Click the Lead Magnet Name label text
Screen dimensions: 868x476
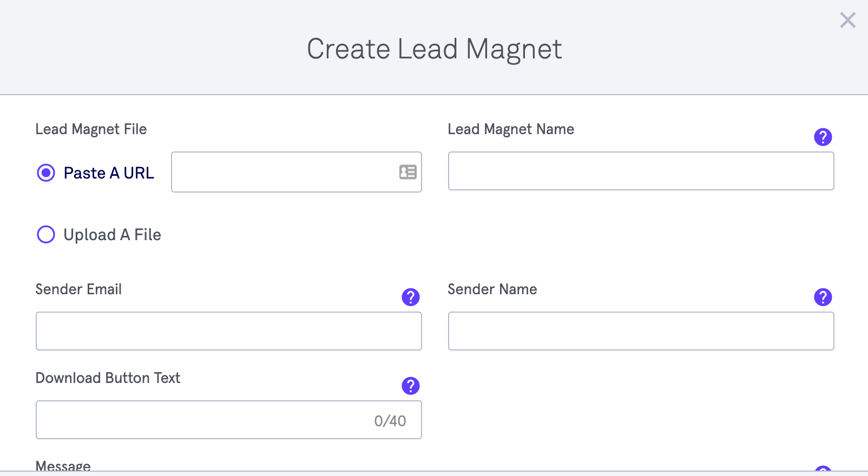coord(511,129)
